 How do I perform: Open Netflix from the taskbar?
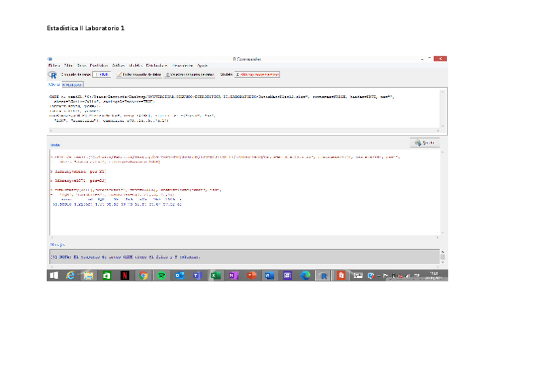click(124, 276)
